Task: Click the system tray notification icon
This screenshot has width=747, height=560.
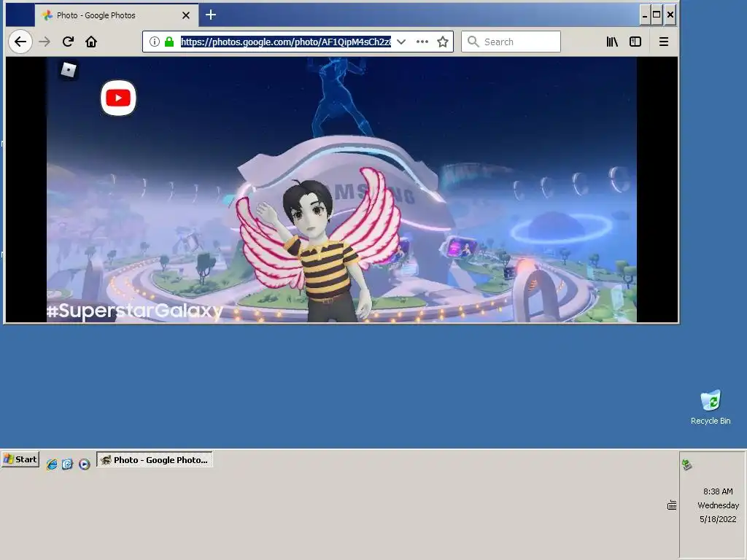Action: tap(686, 464)
